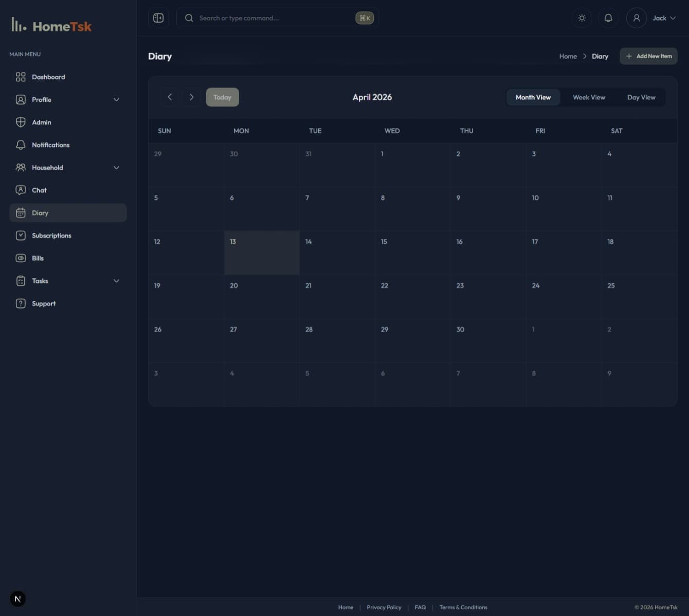The width and height of the screenshot is (689, 616).
Task: Jump to Today in the calendar
Action: (222, 97)
